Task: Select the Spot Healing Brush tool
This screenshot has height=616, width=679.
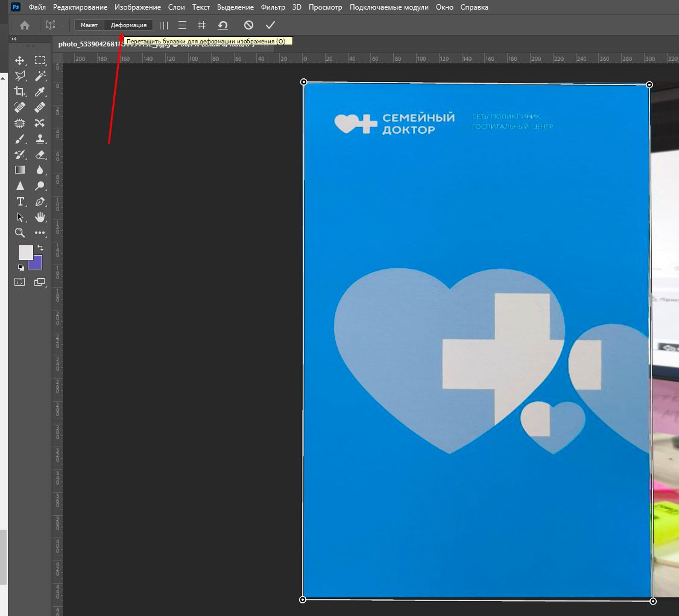Action: coord(19,107)
